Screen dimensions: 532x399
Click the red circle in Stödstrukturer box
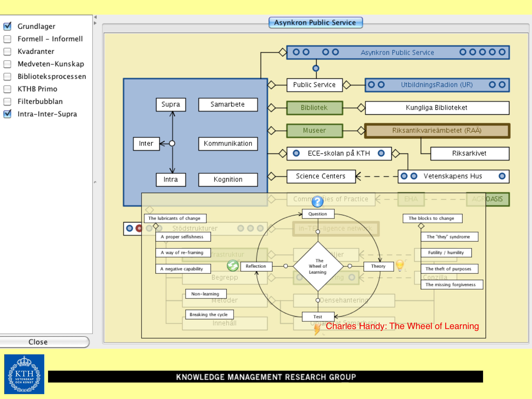click(139, 228)
